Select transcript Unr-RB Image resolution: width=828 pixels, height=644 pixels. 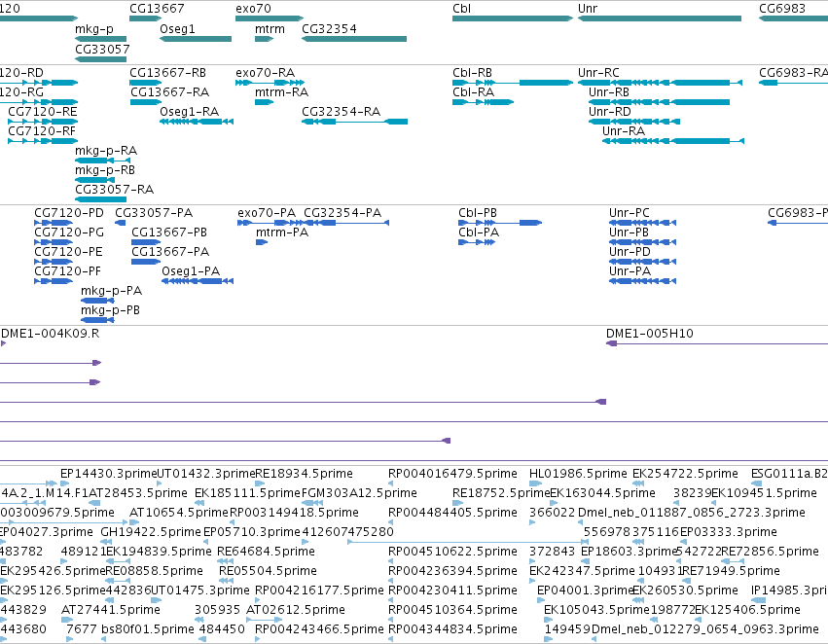click(x=609, y=92)
